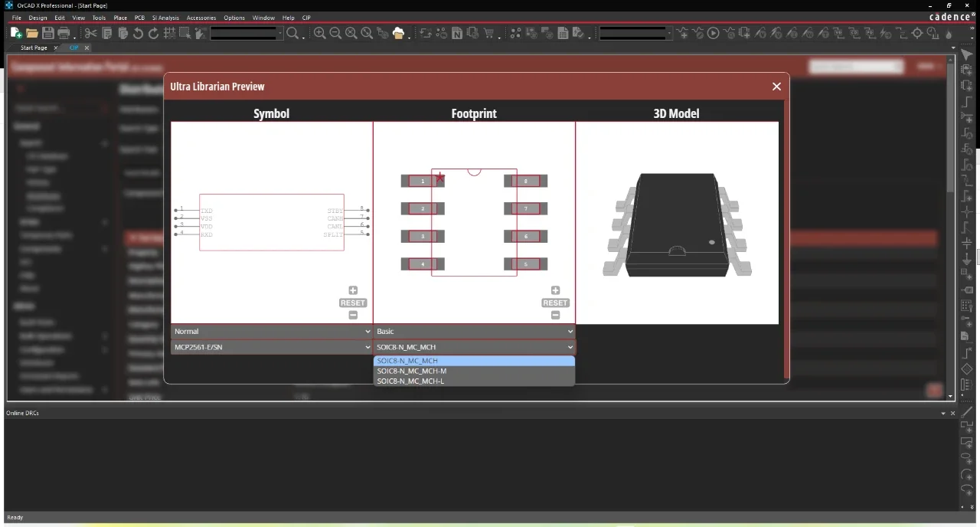Zoom in on the Symbol preview
Screen dimensions: 980x527
coord(353,290)
